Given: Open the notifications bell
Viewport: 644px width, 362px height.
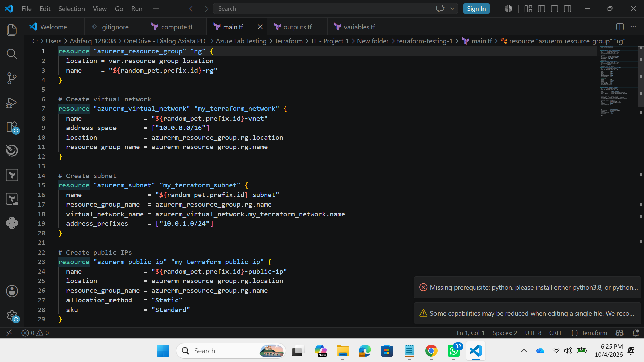Looking at the screenshot, I should [635, 333].
